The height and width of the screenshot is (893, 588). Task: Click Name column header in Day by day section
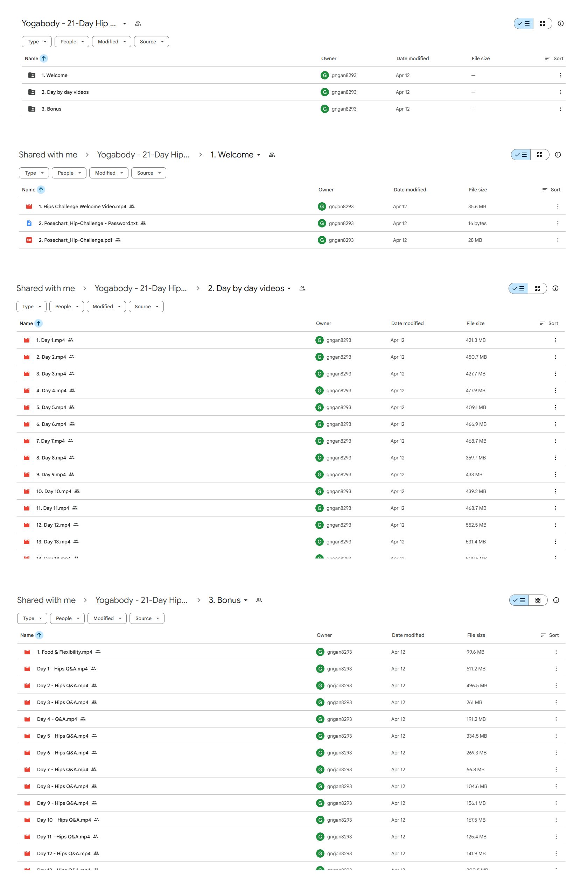[26, 323]
